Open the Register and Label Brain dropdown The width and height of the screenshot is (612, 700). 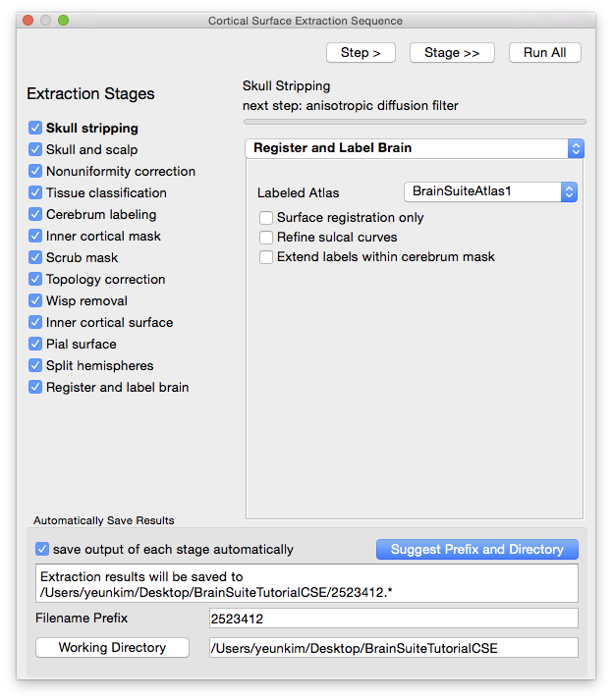click(x=414, y=148)
